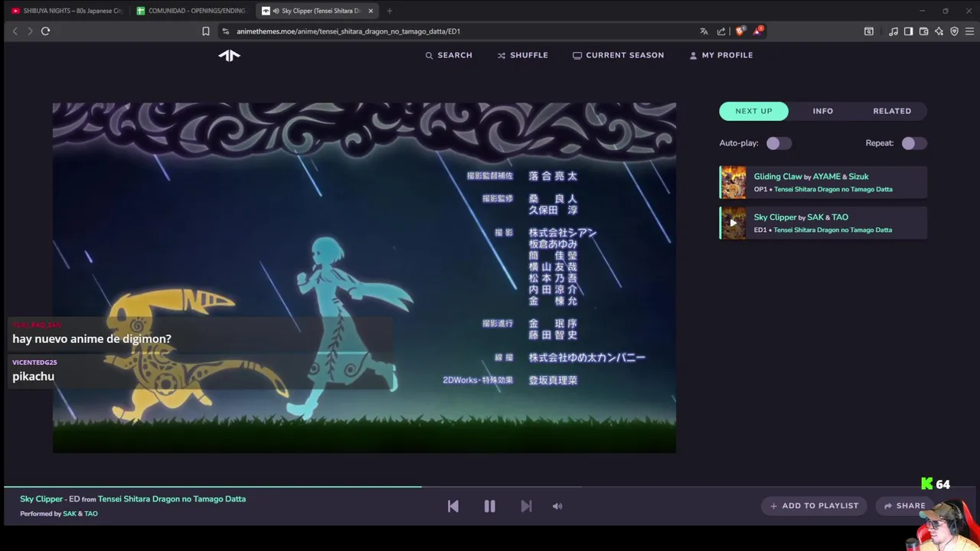Open the Search page
The image size is (980, 551).
pos(449,55)
